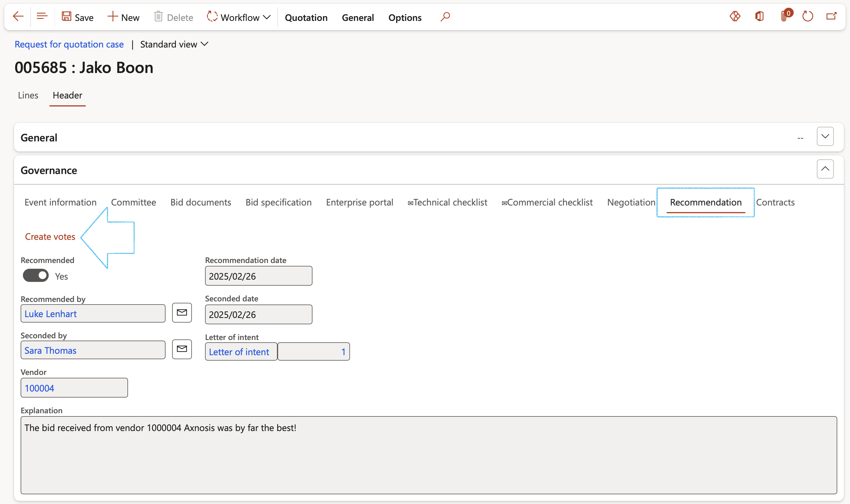This screenshot has height=504, width=850.
Task: Click the Recommendation date field
Action: 258,276
